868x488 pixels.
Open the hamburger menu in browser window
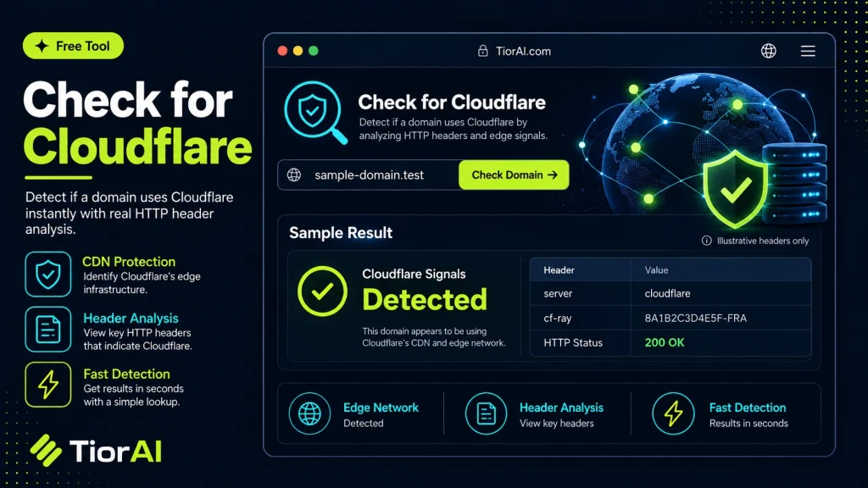point(808,51)
